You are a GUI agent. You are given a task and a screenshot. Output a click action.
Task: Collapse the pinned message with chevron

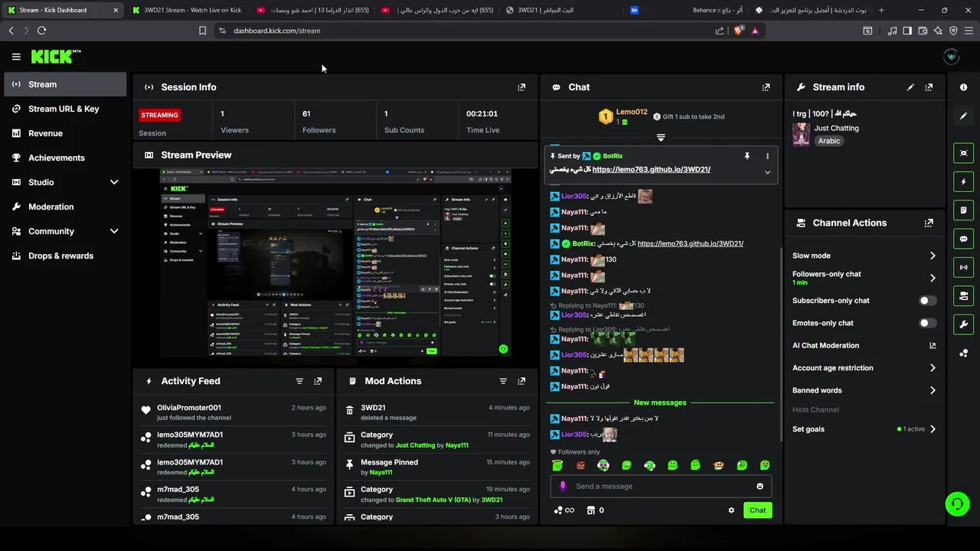click(x=767, y=172)
